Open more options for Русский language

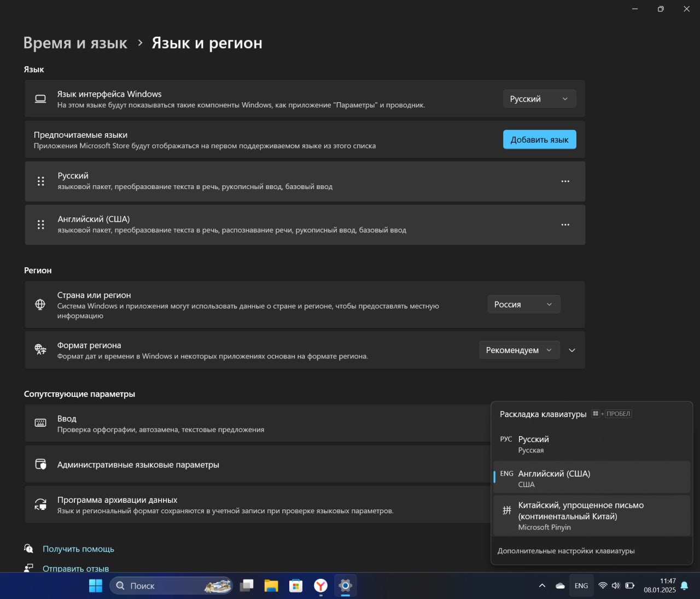pos(565,181)
